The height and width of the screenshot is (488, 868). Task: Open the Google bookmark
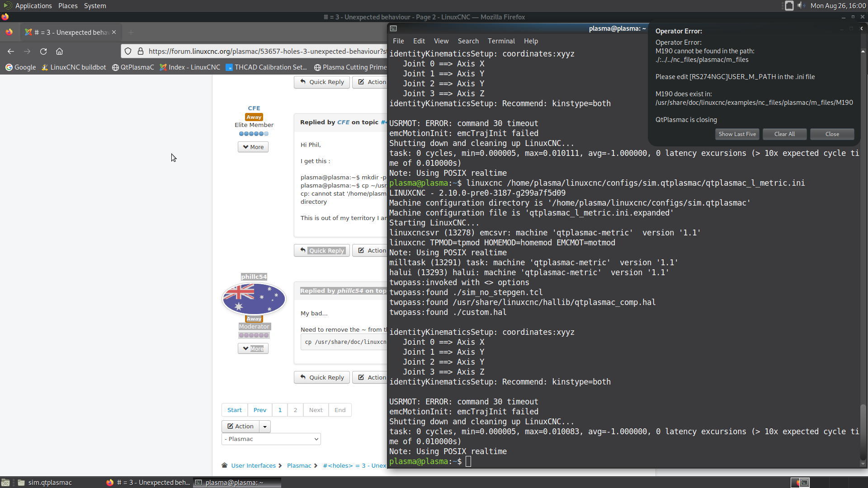[x=20, y=67]
